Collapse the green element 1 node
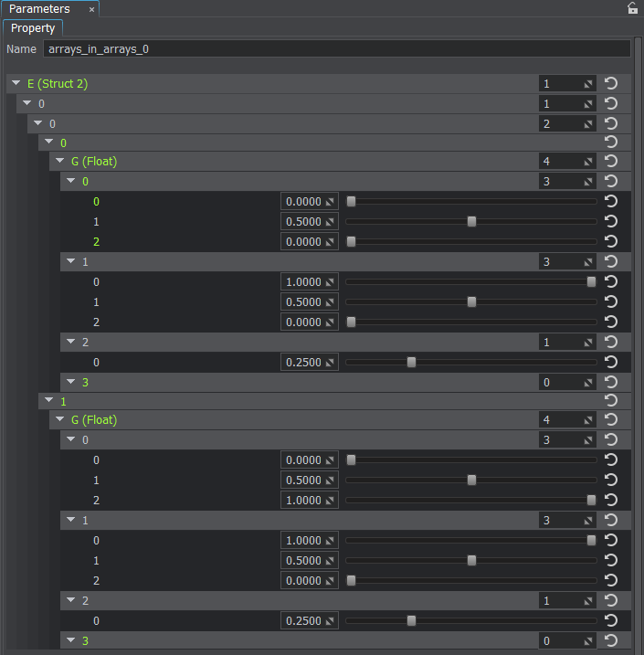Viewport: 644px width, 655px height. coord(48,400)
